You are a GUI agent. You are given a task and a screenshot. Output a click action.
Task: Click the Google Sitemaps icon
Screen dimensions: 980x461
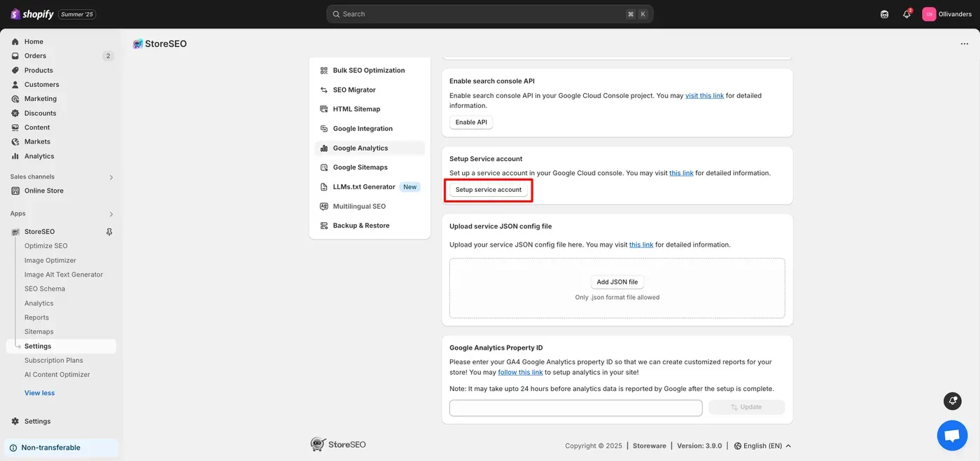point(324,167)
